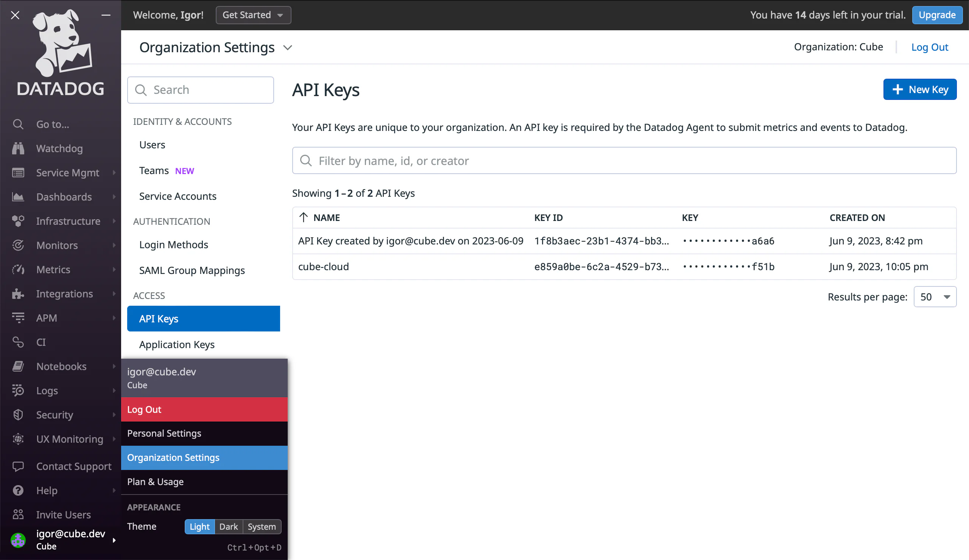
Task: Switch theme to Dark
Action: [x=228, y=527]
